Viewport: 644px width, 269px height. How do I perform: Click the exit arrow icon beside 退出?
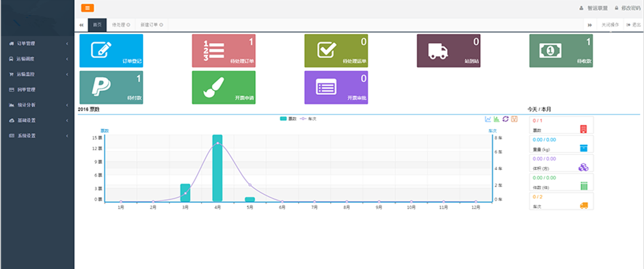pyautogui.click(x=628, y=25)
